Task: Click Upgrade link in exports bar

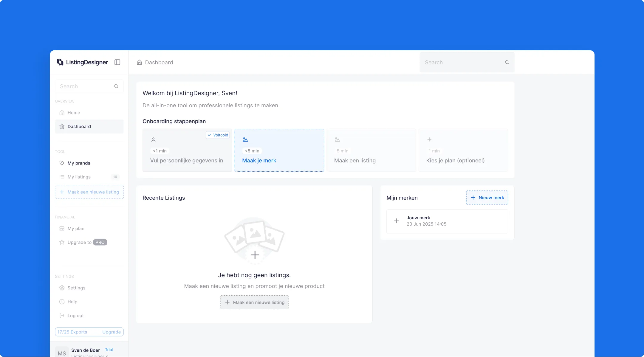Action: coord(112,332)
